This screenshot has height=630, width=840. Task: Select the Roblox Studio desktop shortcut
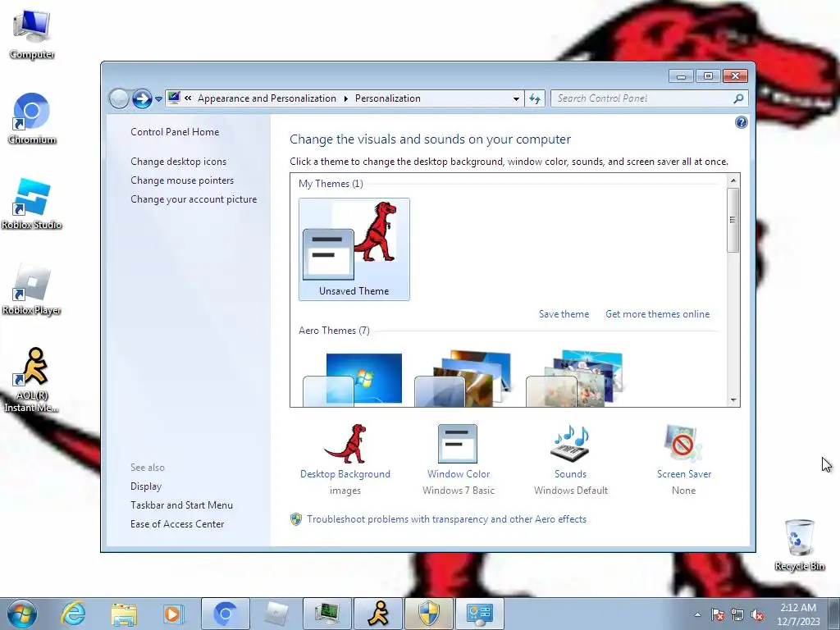click(x=32, y=204)
